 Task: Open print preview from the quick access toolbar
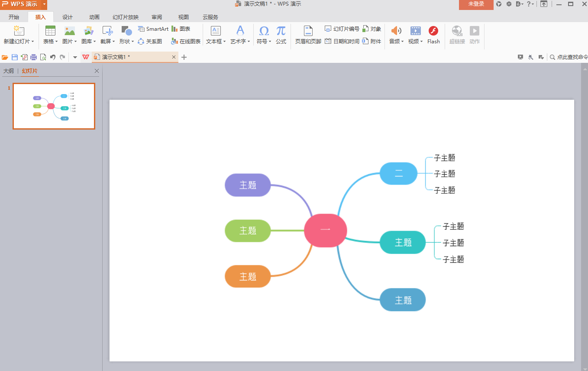coord(43,57)
